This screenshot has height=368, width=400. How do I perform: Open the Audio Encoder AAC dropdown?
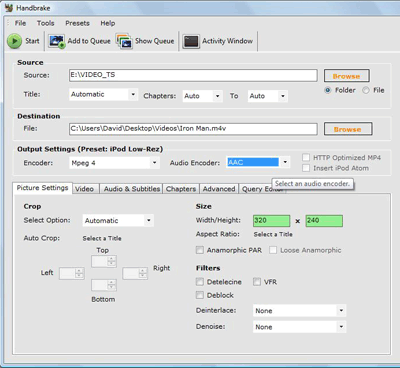pos(258,162)
